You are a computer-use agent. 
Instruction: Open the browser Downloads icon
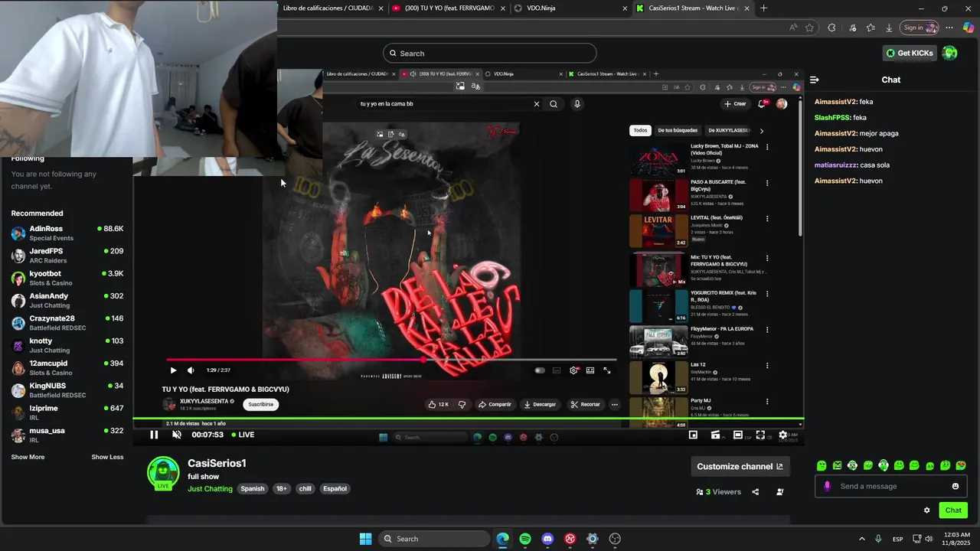pos(889,28)
